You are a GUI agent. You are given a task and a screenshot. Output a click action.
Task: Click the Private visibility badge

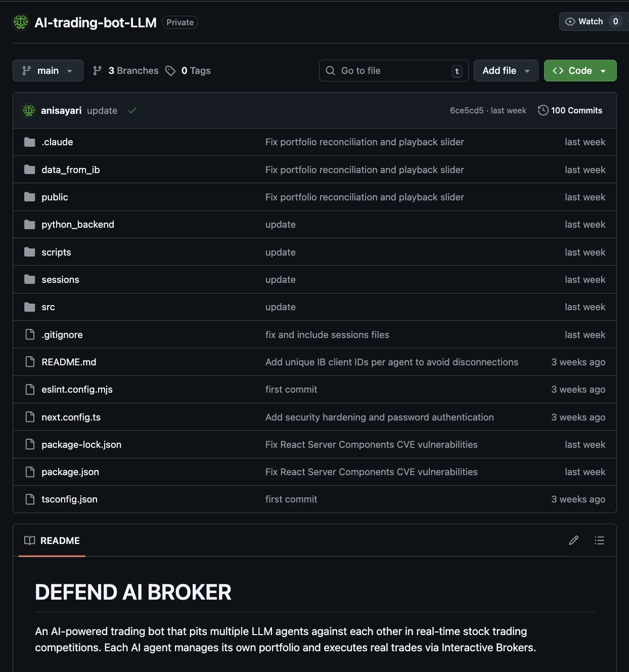tap(180, 22)
